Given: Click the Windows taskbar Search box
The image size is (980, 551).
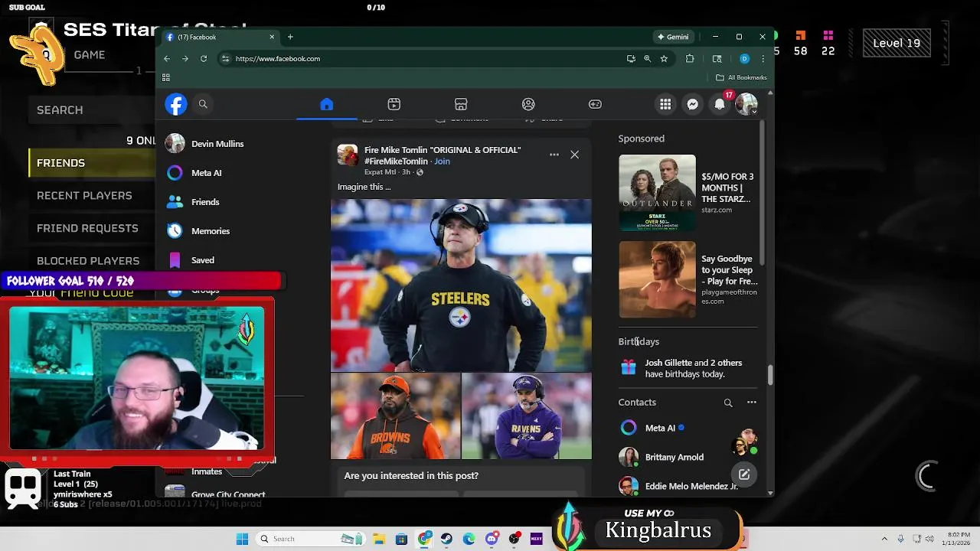Looking at the screenshot, I should tap(310, 539).
